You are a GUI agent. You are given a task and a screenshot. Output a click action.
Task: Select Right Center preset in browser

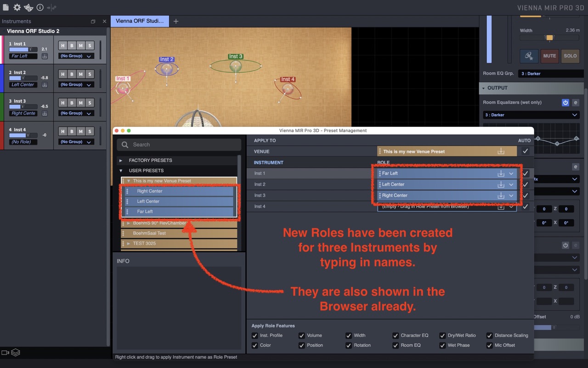179,191
